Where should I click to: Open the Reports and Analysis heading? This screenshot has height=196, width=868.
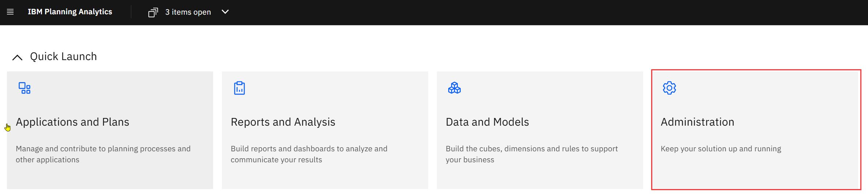point(283,122)
